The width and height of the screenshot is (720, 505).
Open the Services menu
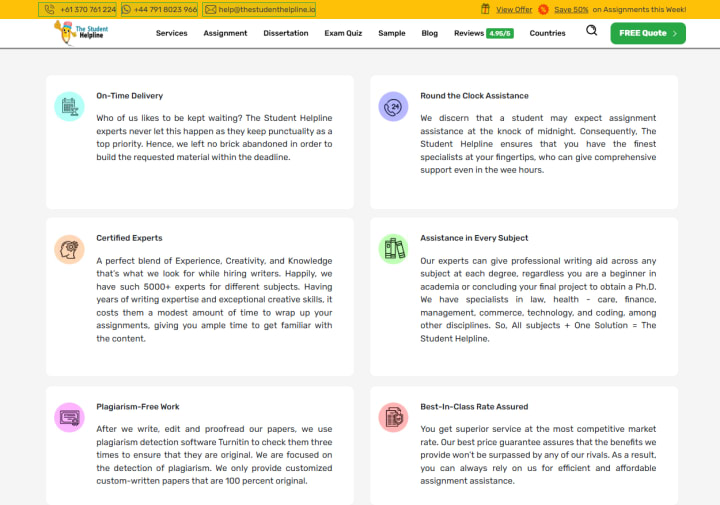[x=171, y=33]
